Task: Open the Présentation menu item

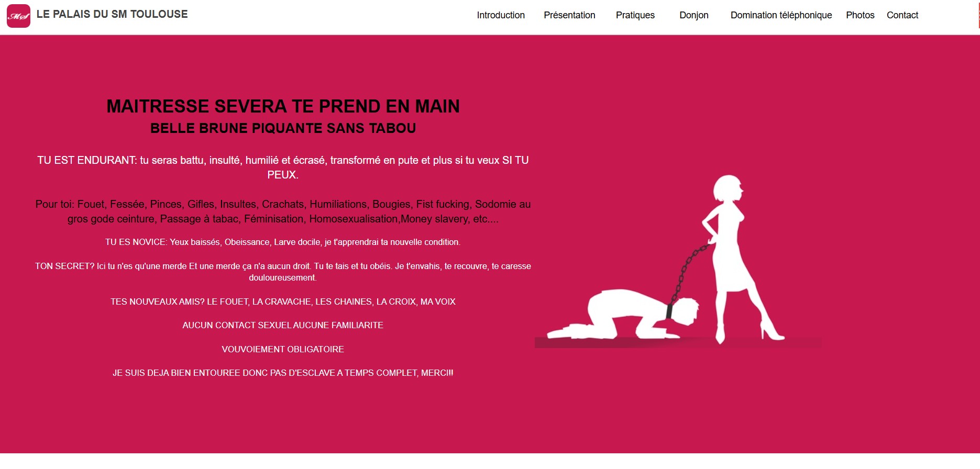Action: click(569, 15)
